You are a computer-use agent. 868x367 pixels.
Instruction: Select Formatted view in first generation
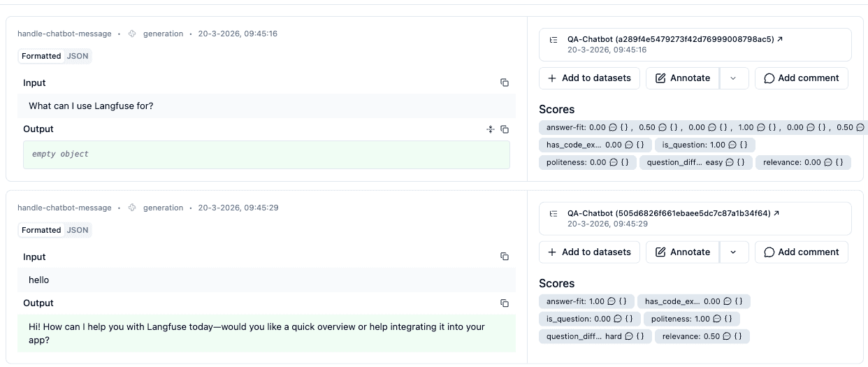pos(41,56)
